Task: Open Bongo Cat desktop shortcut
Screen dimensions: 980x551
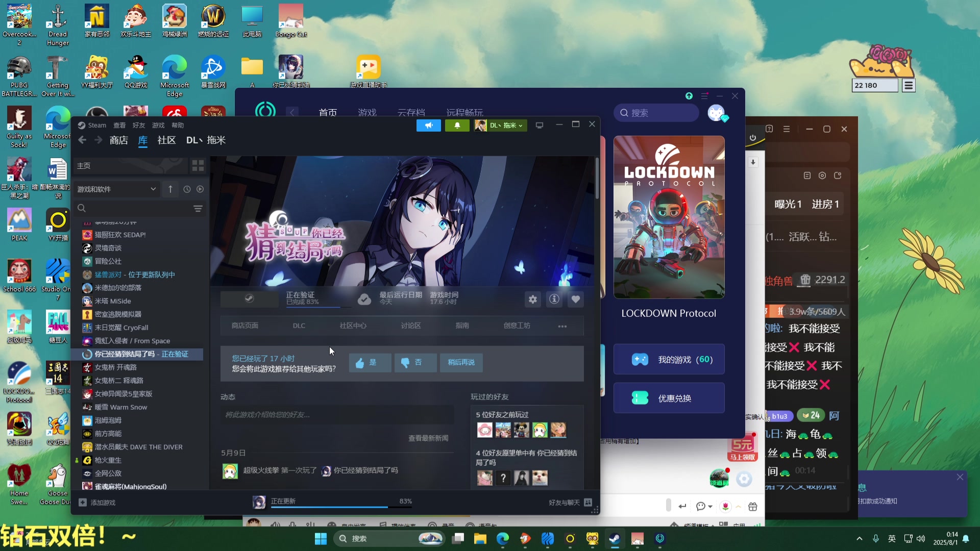Action: coord(291,20)
